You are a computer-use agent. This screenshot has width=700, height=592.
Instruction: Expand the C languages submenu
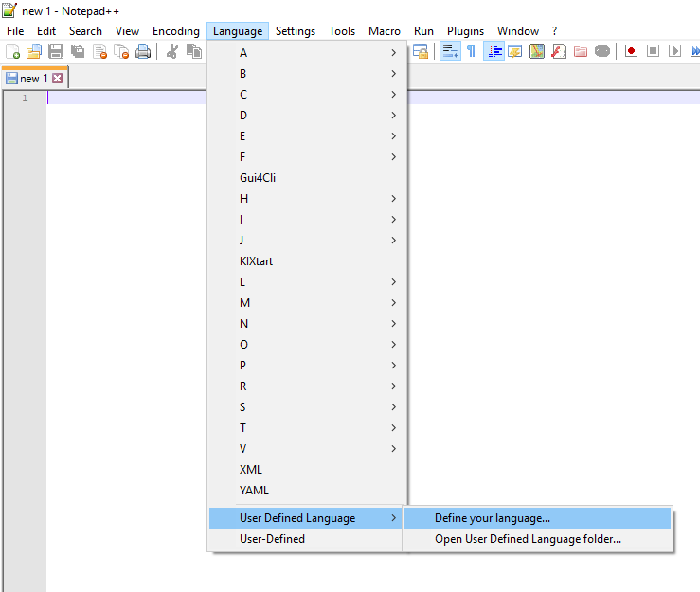coord(308,95)
